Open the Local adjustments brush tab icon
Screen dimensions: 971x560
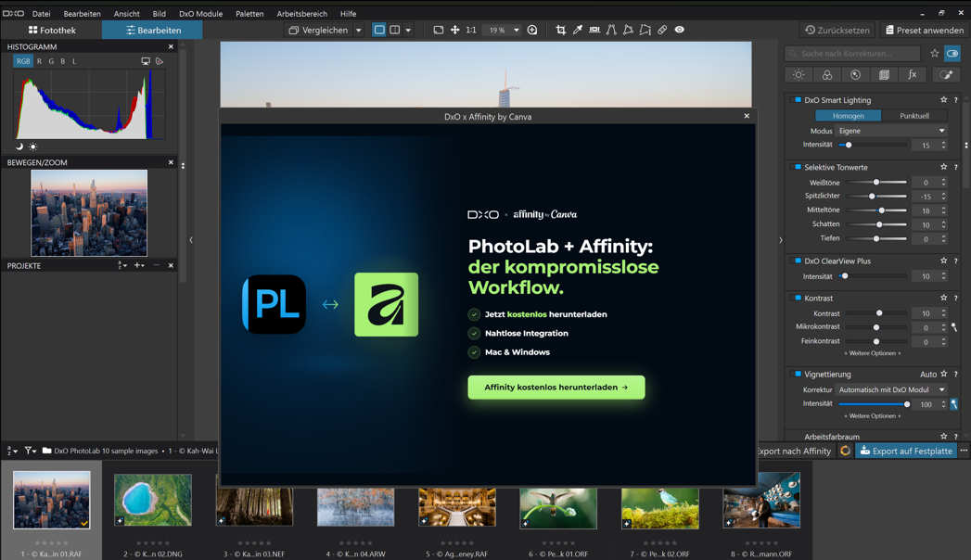pyautogui.click(x=946, y=75)
